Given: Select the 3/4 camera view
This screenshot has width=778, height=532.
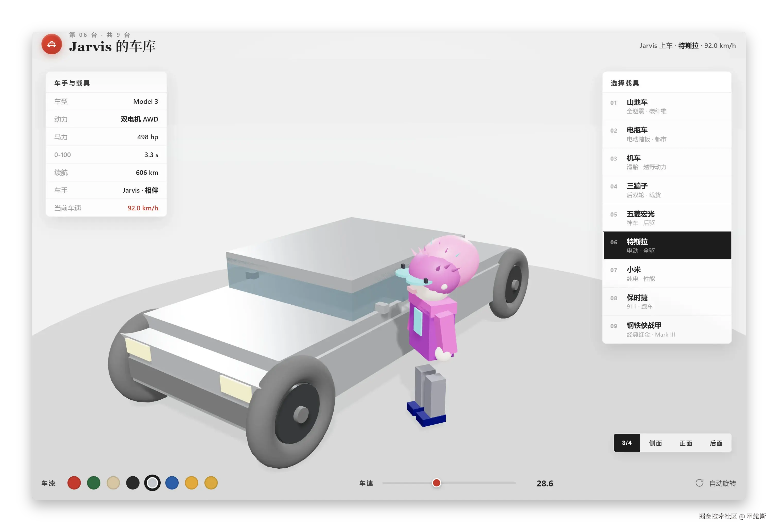Looking at the screenshot, I should 627,443.
